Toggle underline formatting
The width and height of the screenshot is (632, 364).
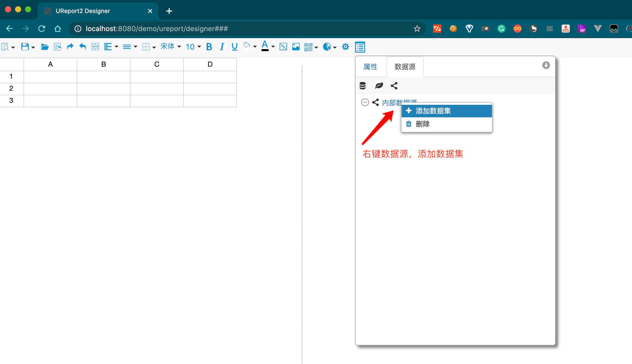tap(234, 47)
